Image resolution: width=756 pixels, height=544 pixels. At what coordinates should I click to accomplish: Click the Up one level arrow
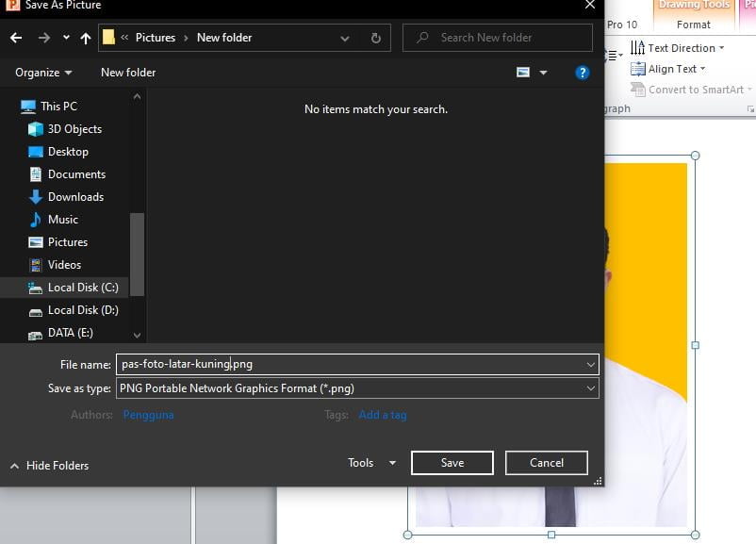[x=86, y=38]
